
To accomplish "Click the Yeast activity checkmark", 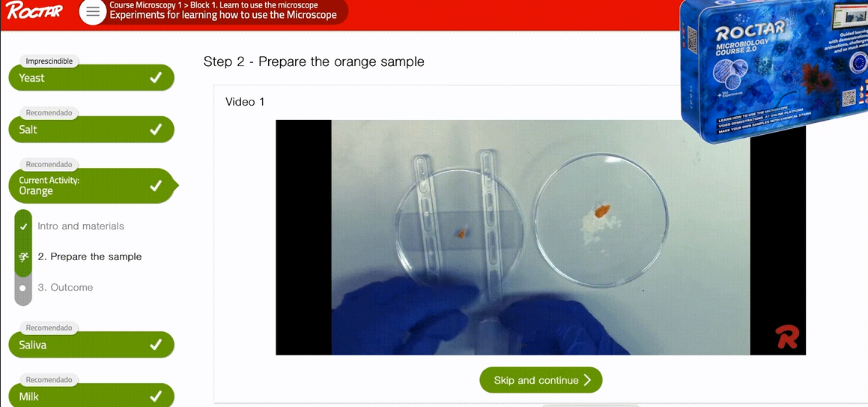I will [x=156, y=77].
